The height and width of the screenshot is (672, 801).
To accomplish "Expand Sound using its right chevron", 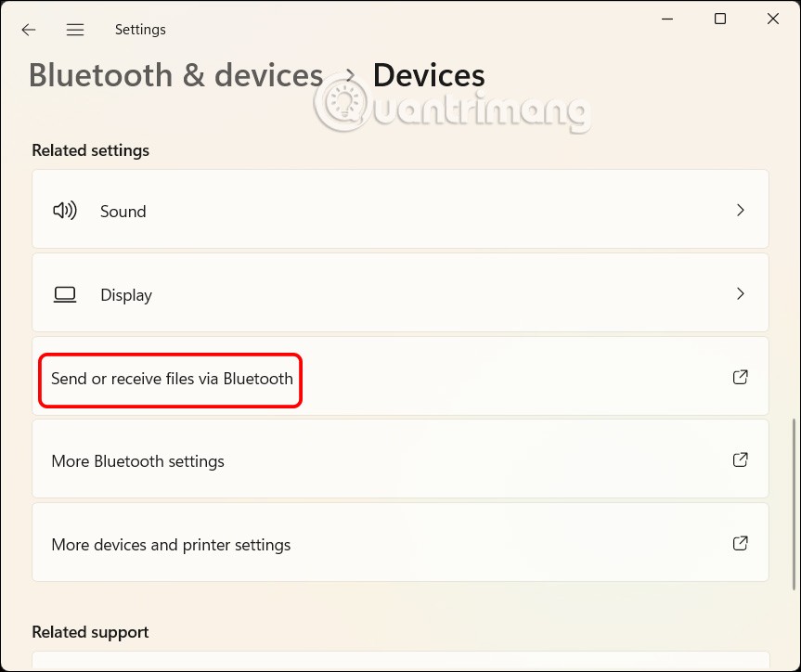I will click(x=741, y=211).
